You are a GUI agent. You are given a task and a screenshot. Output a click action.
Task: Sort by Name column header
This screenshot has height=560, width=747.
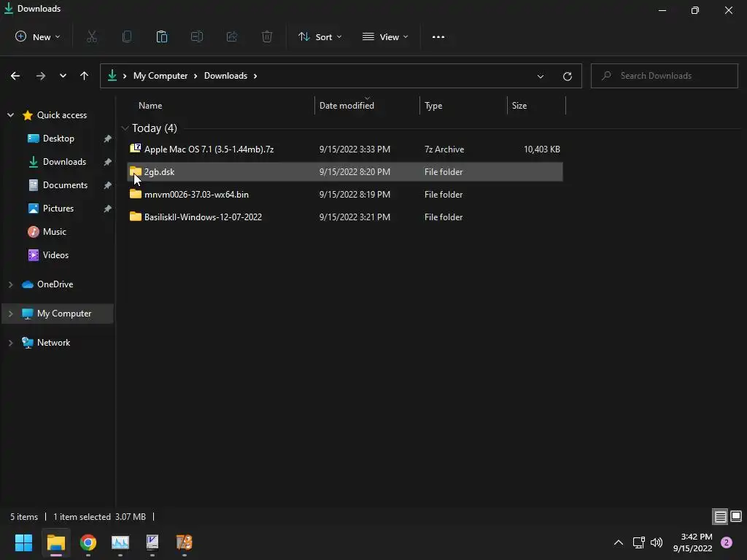tap(150, 105)
